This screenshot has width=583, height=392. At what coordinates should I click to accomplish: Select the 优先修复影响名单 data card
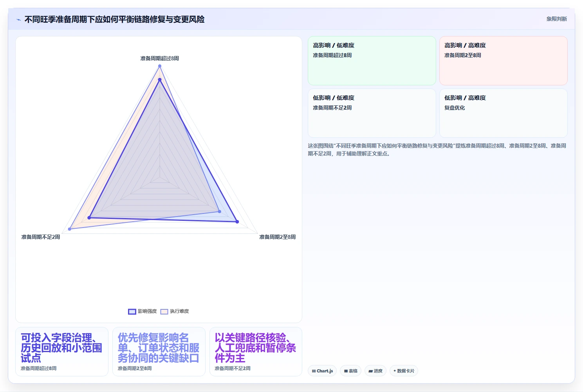159,352
